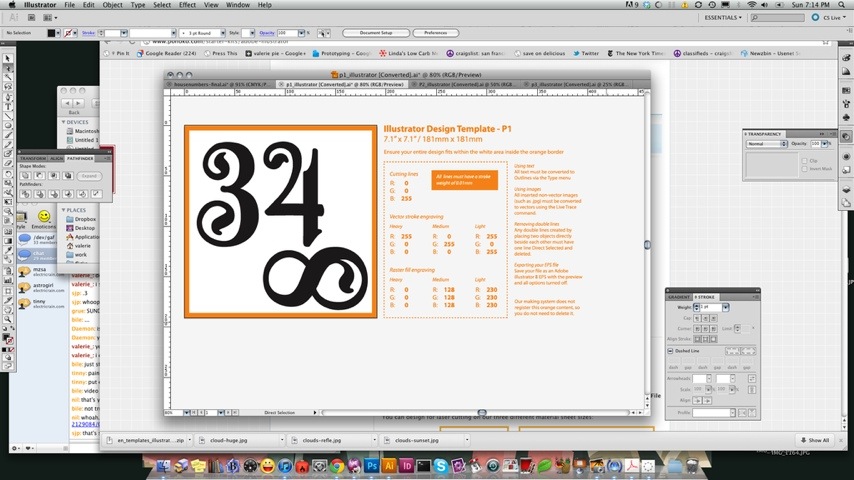Screen dimensions: 854x480
Task: Choose first Cap style button in Stroke panel
Action: (697, 318)
